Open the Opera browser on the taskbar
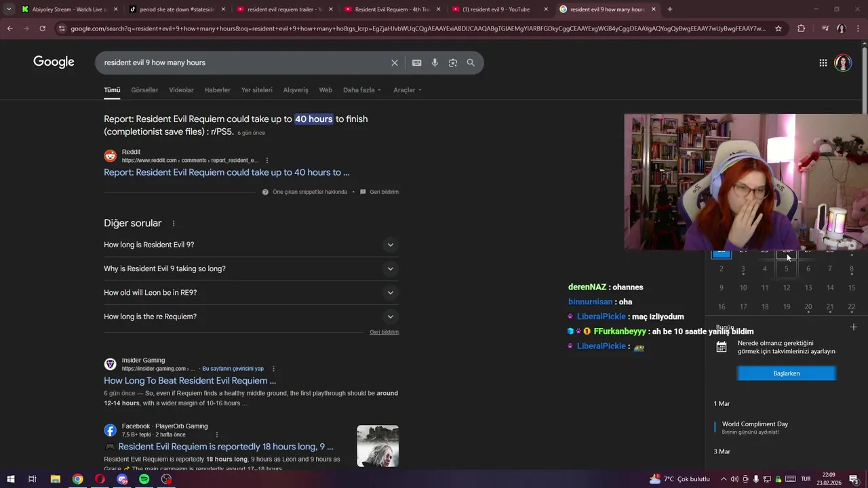 (x=100, y=479)
